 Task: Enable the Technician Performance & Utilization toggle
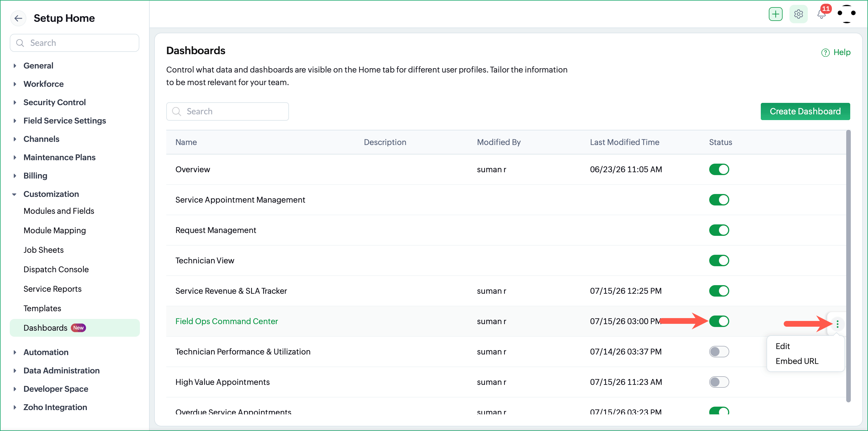pos(719,351)
